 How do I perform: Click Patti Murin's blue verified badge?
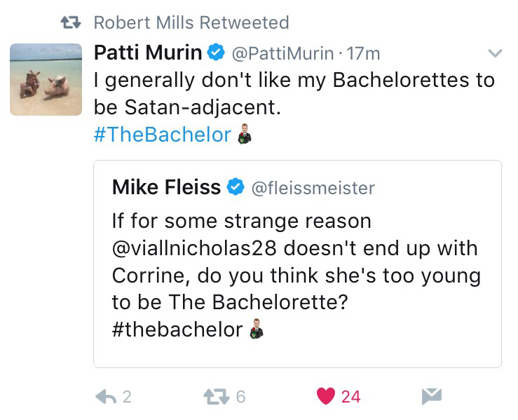click(x=216, y=53)
